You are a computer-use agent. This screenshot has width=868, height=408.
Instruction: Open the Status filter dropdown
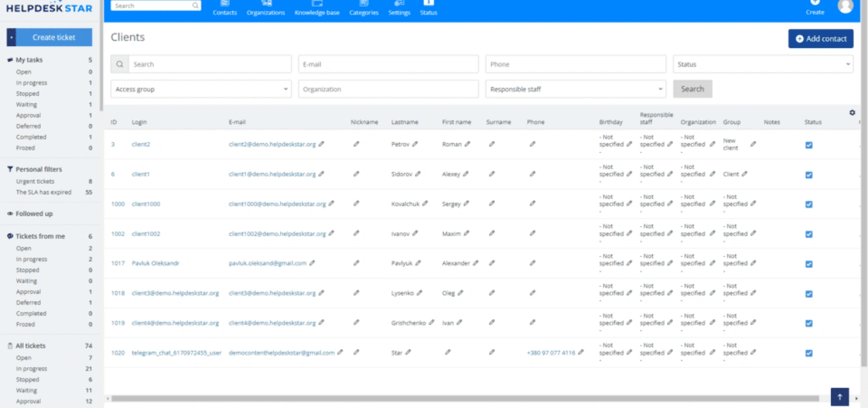point(763,64)
